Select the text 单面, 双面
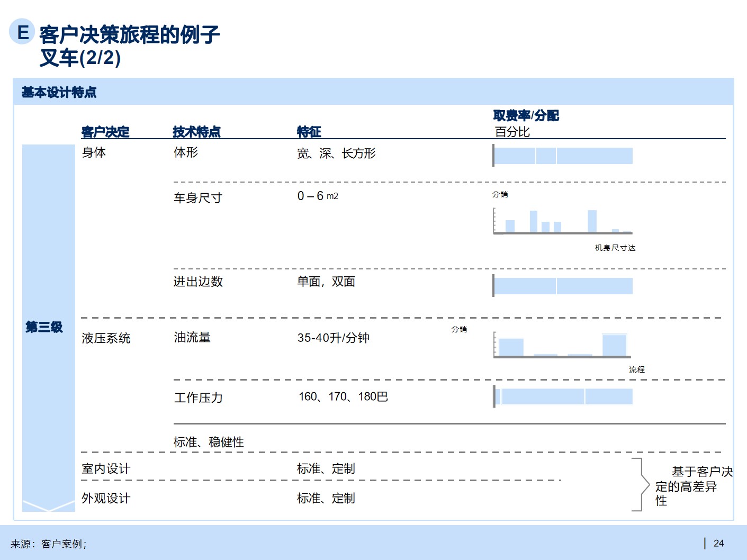Screen dimensions: 747x560 coord(326,282)
